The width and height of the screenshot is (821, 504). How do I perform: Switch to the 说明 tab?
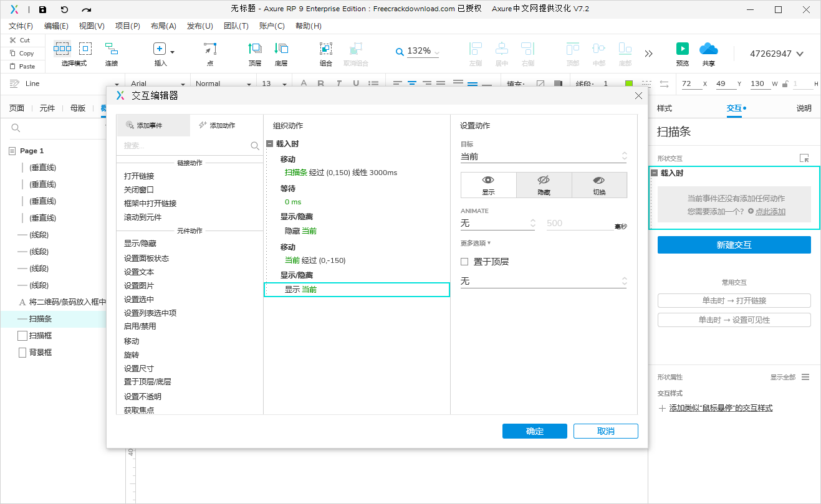pyautogui.click(x=804, y=108)
